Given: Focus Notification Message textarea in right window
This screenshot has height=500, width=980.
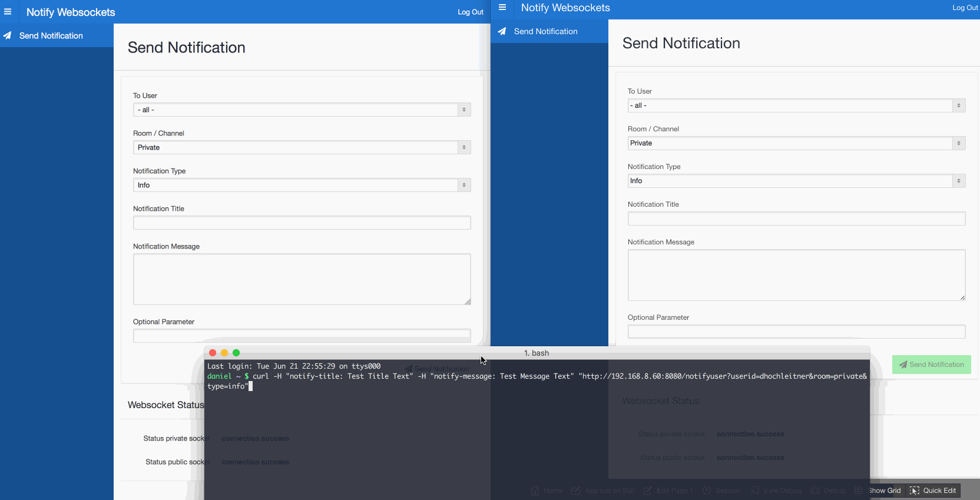Looking at the screenshot, I should 797,275.
